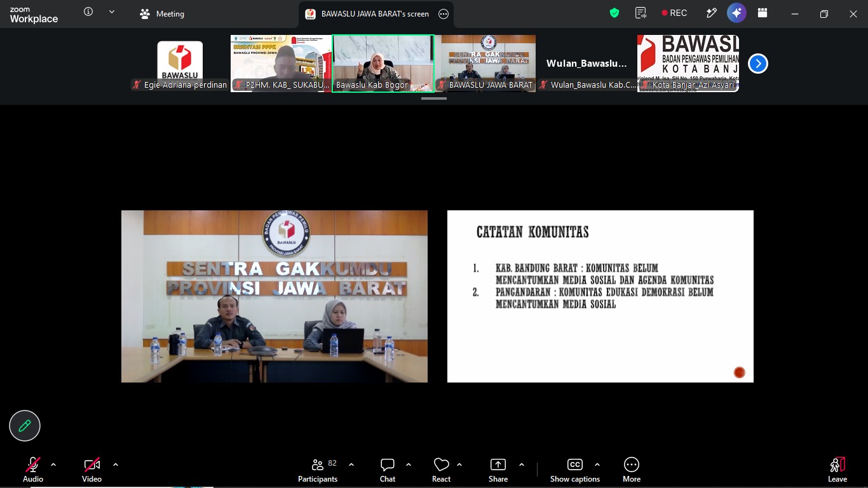Click the gallery strip collapse handle

434,98
